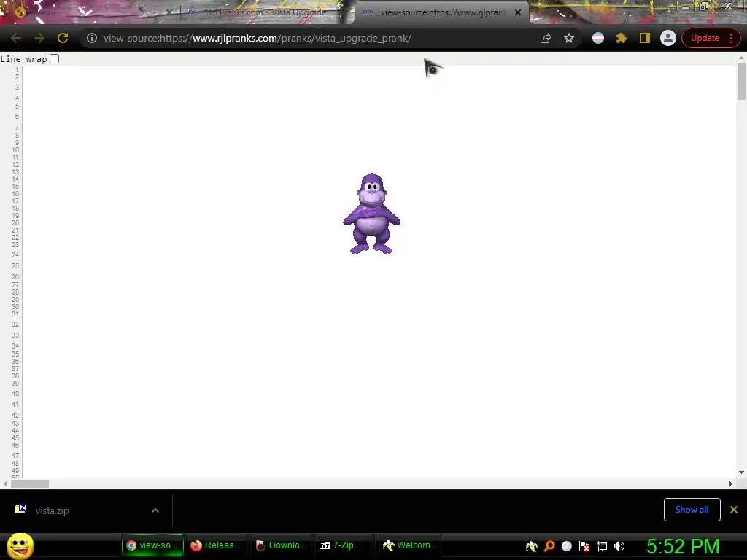Image resolution: width=747 pixels, height=560 pixels.
Task: Click the horizontal scrollbar left arrow
Action: [x=5, y=484]
